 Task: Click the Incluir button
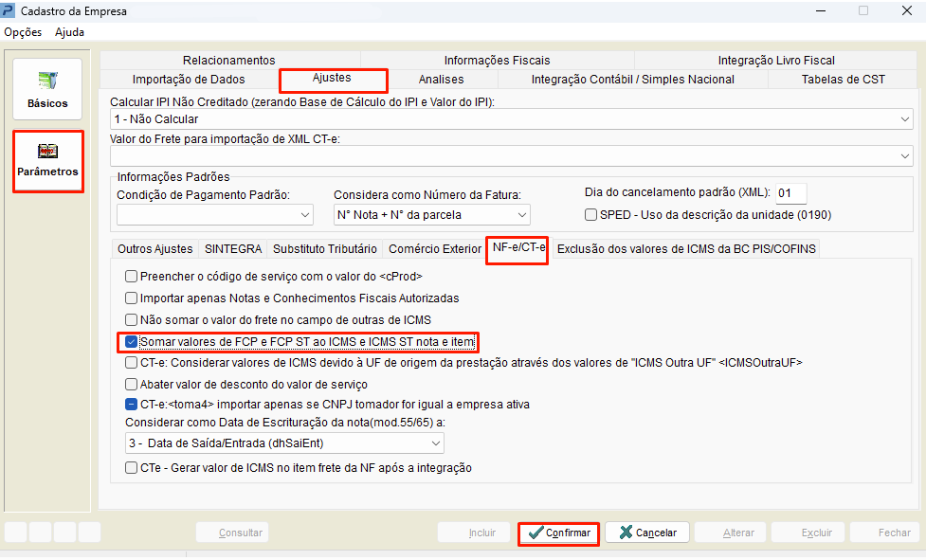[x=474, y=533]
